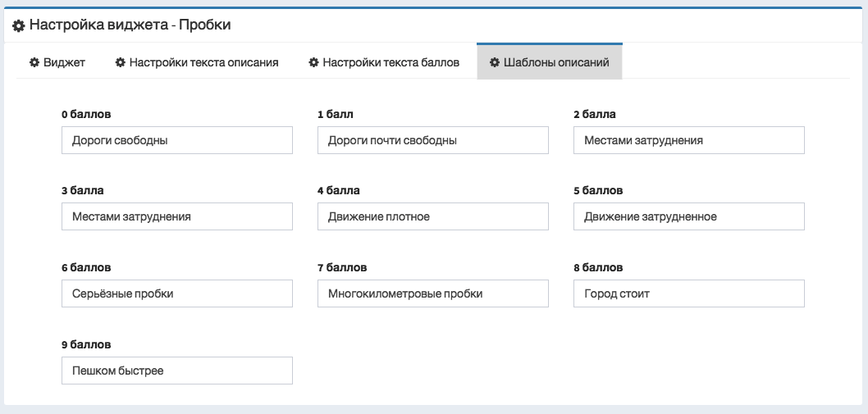The width and height of the screenshot is (868, 414).
Task: Click the "Серьёзные пробки" text field
Action: pyautogui.click(x=177, y=293)
